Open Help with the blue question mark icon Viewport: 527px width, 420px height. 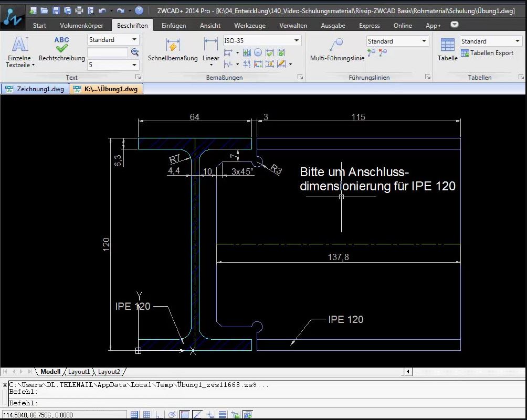click(x=139, y=10)
